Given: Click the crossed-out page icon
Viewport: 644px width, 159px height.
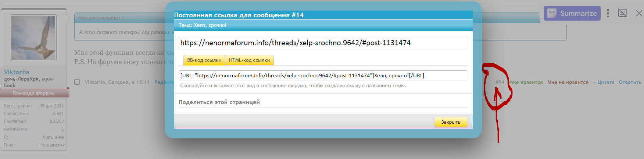Looking at the screenshot, I should [x=623, y=13].
